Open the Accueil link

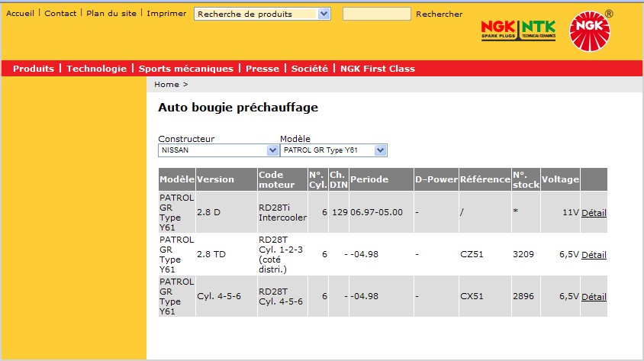click(20, 13)
